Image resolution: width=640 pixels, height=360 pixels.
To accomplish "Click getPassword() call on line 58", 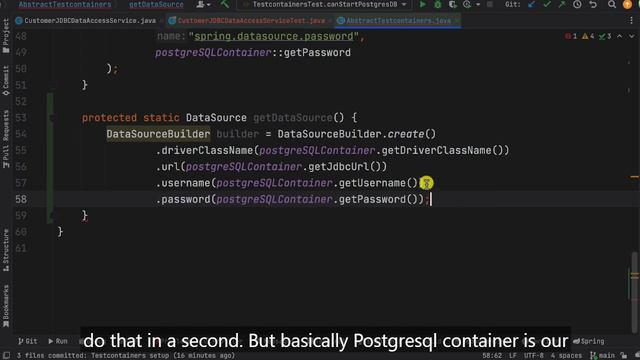I will click(x=378, y=199).
